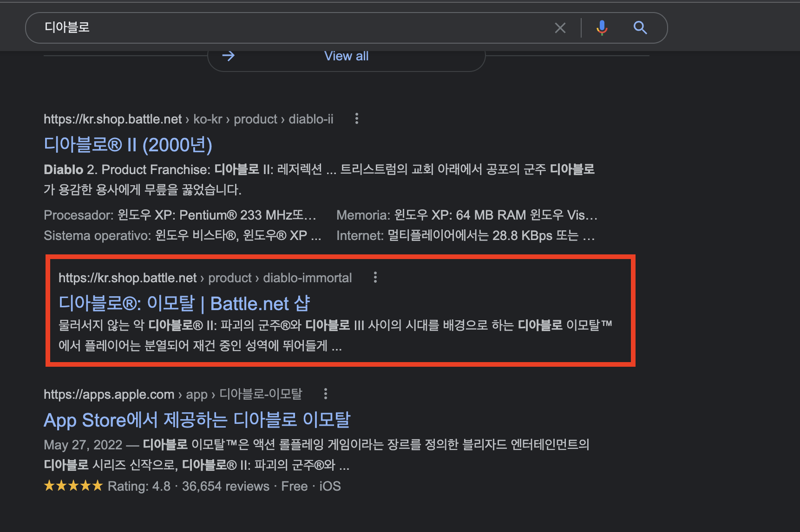Click the Diablo 2. Product Franchise snippet
800x532 pixels.
point(319,180)
